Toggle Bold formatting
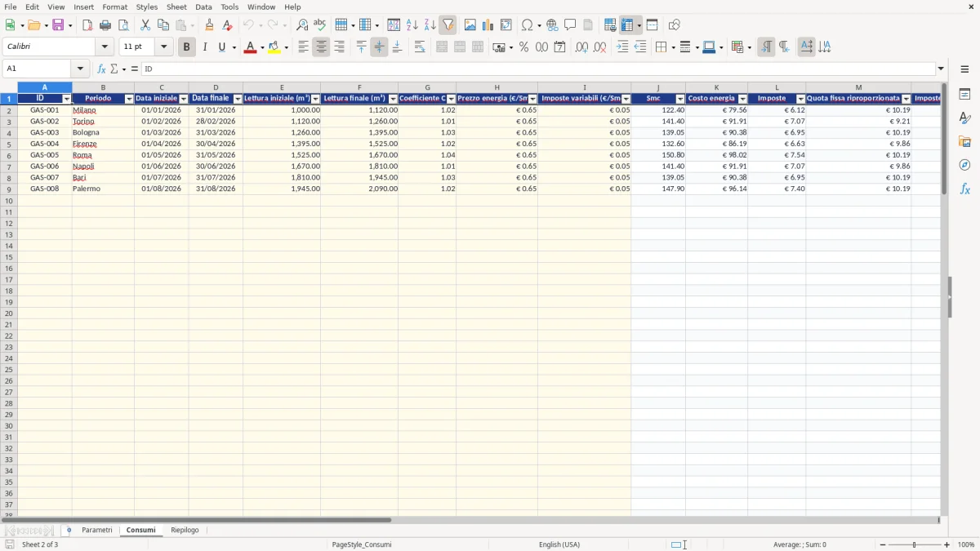 186,47
